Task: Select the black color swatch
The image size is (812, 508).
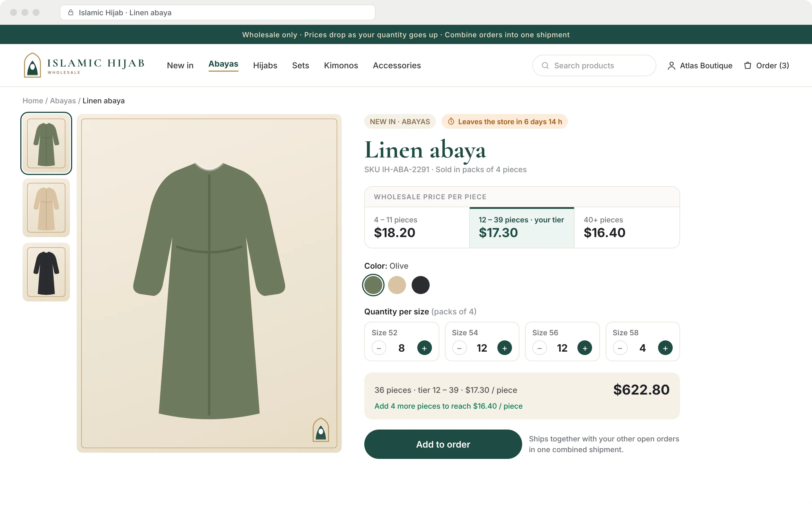Action: tap(420, 285)
